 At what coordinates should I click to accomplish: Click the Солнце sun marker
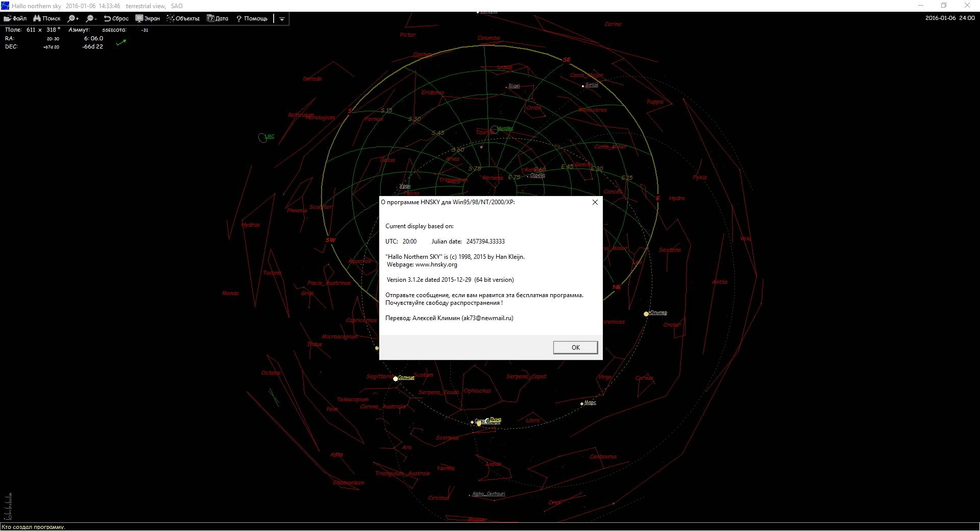coord(396,379)
